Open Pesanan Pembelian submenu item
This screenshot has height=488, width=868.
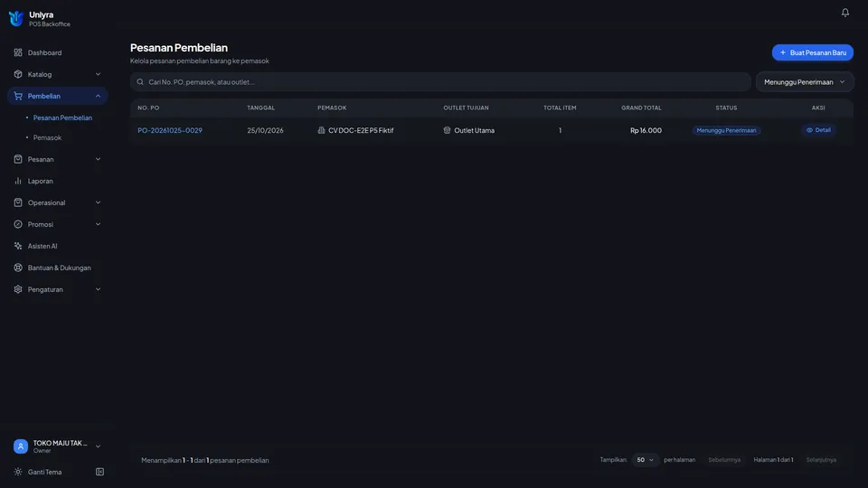[x=62, y=117]
